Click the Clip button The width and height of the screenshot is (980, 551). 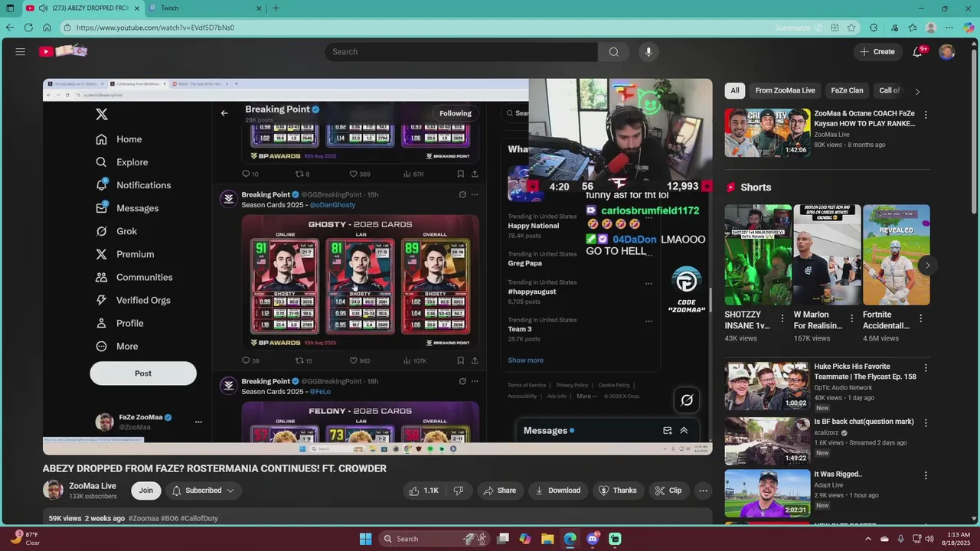668,491
